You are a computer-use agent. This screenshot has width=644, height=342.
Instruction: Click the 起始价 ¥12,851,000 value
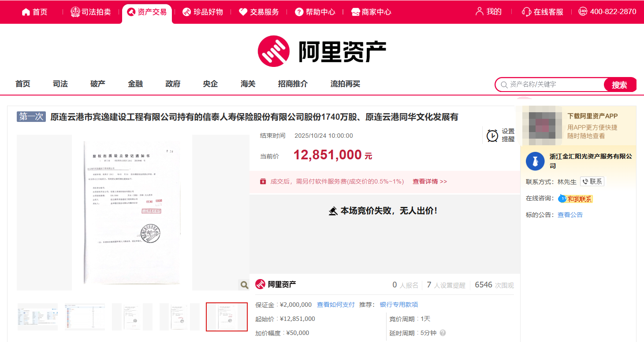[x=298, y=319]
